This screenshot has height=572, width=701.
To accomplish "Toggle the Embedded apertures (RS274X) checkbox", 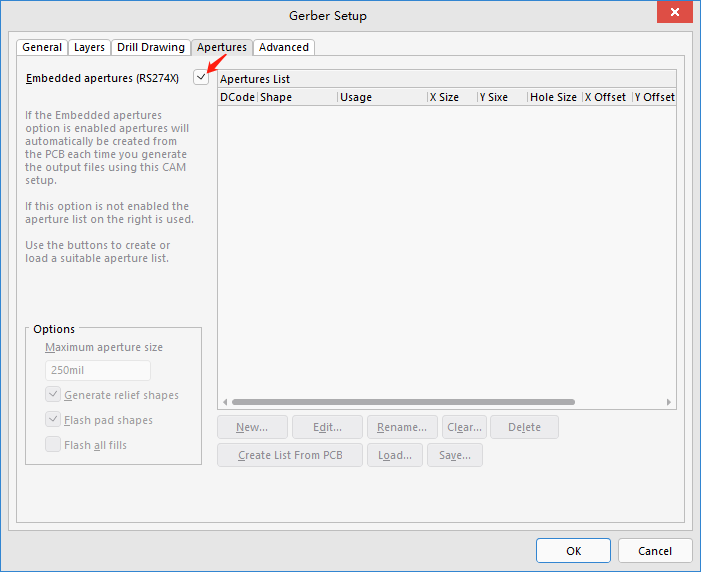I will click(x=202, y=78).
